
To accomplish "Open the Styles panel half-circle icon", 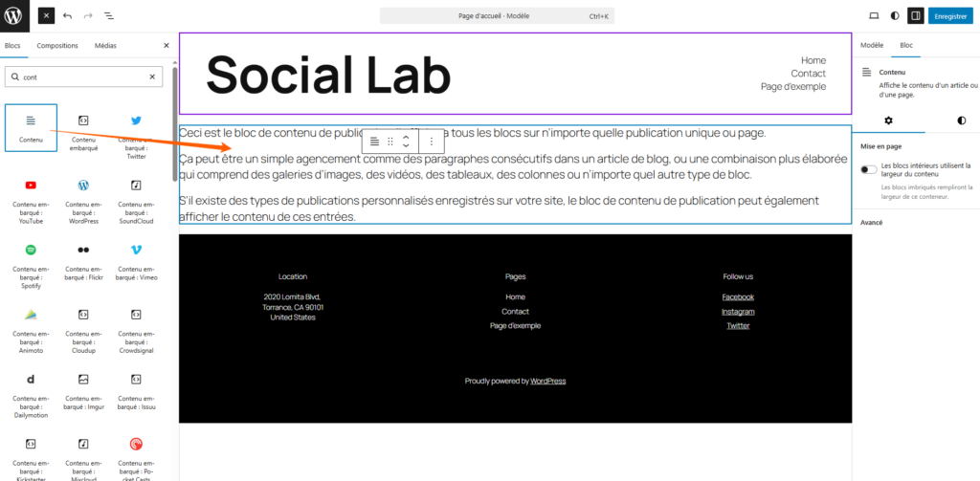I will tap(895, 15).
